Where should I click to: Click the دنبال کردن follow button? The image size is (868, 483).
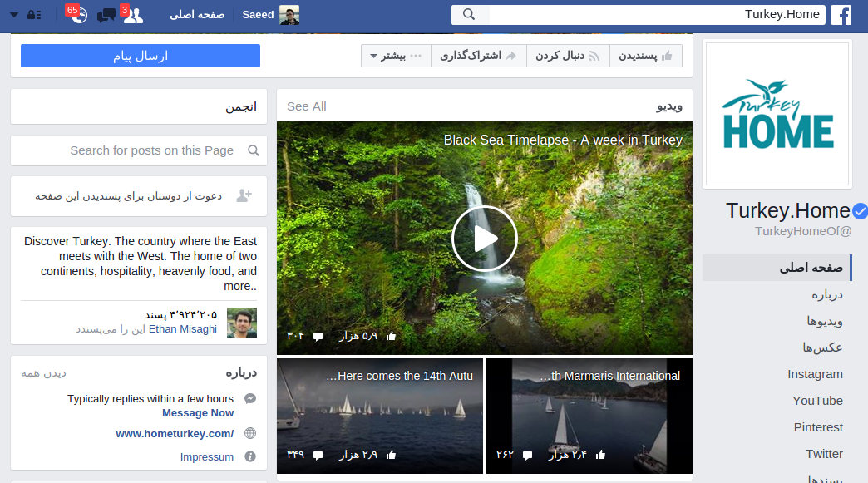568,56
